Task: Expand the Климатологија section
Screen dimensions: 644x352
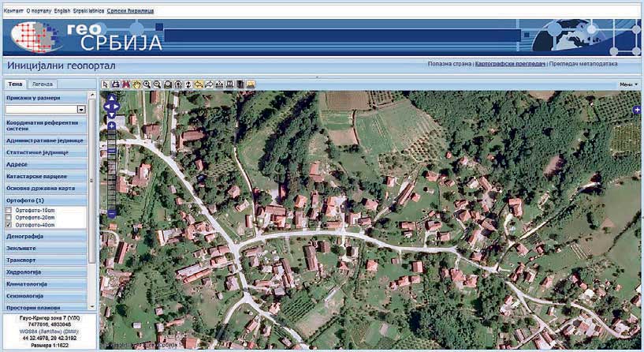Action: pyautogui.click(x=46, y=284)
